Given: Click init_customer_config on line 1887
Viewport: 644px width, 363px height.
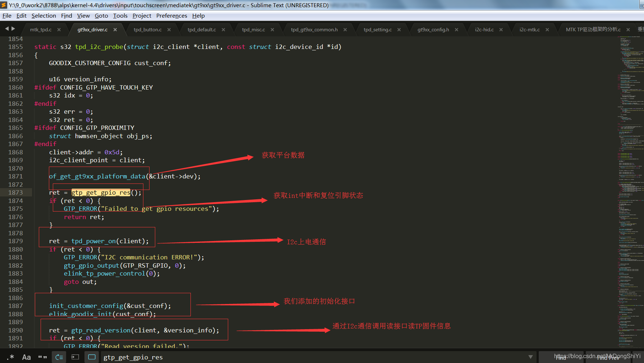Looking at the screenshot, I should [86, 306].
